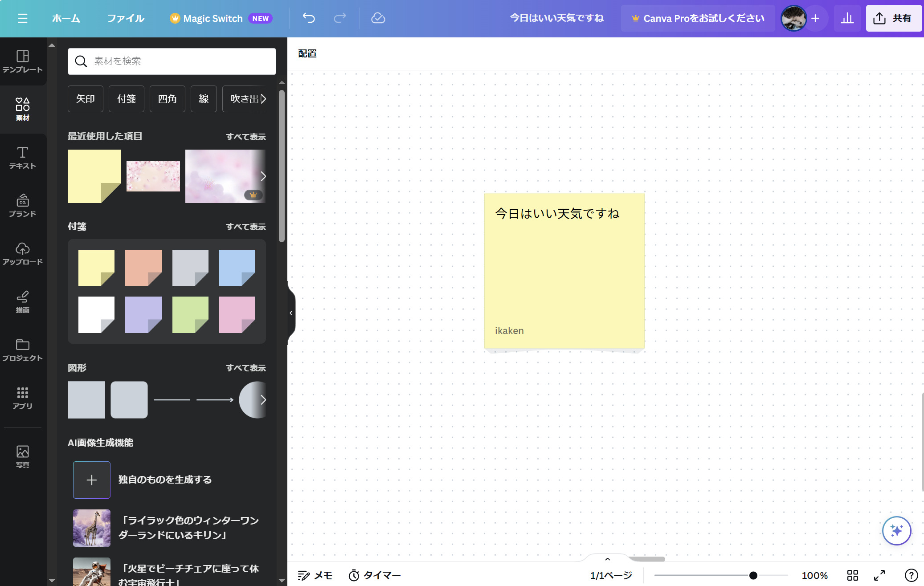This screenshot has height=586, width=924.
Task: Open the テキスト text panel
Action: coord(23,158)
